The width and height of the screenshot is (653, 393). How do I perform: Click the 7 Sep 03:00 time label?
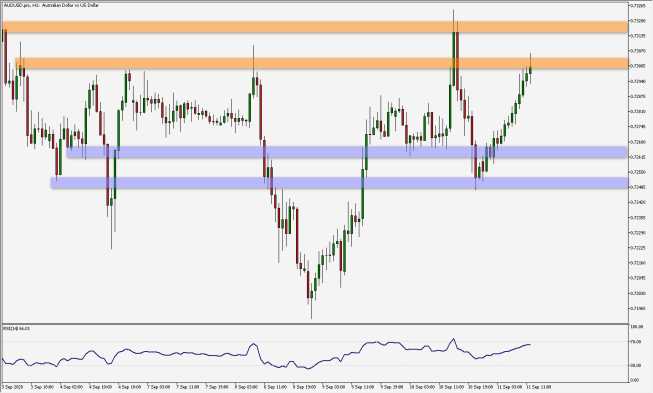coord(159,387)
